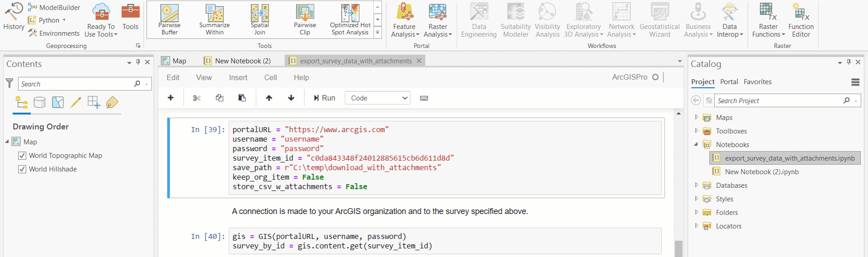This screenshot has height=257, width=868.
Task: Collapse the Map node in Contents
Action: coord(7,142)
